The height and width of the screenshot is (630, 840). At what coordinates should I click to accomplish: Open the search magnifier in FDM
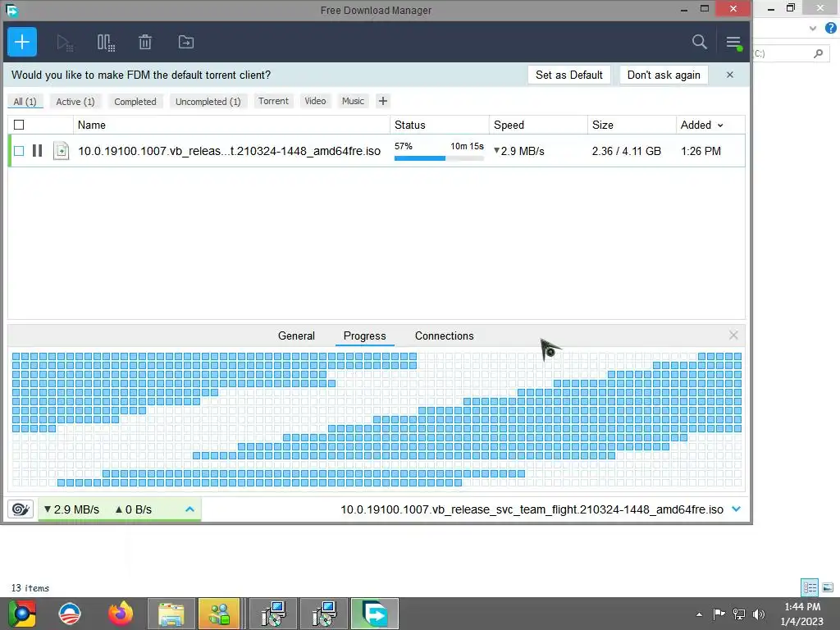pyautogui.click(x=699, y=42)
